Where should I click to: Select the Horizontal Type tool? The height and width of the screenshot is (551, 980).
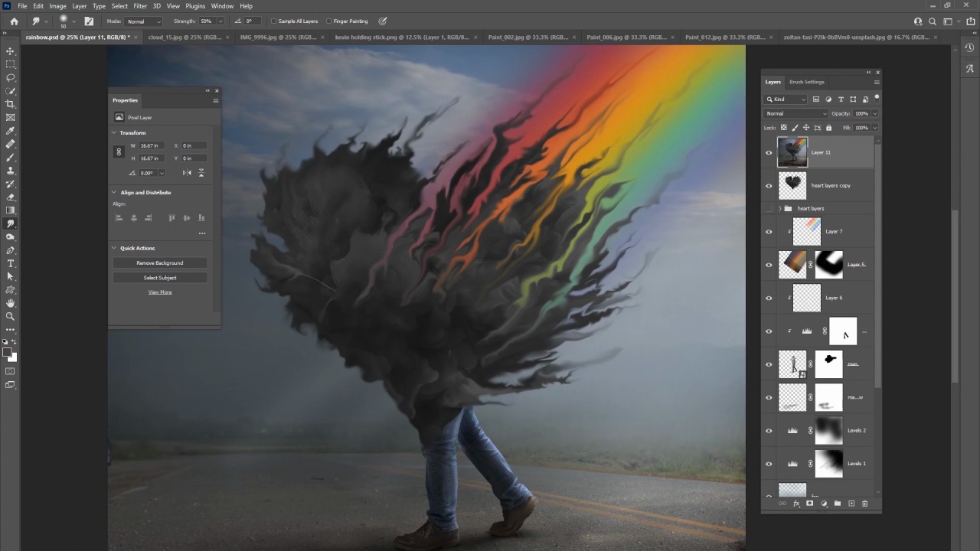(x=10, y=263)
